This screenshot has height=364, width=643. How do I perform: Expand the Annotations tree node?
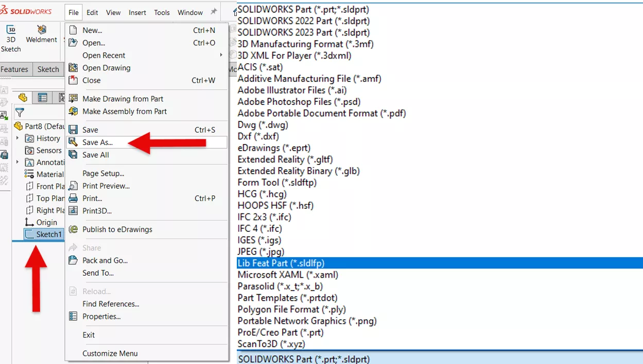click(x=18, y=162)
